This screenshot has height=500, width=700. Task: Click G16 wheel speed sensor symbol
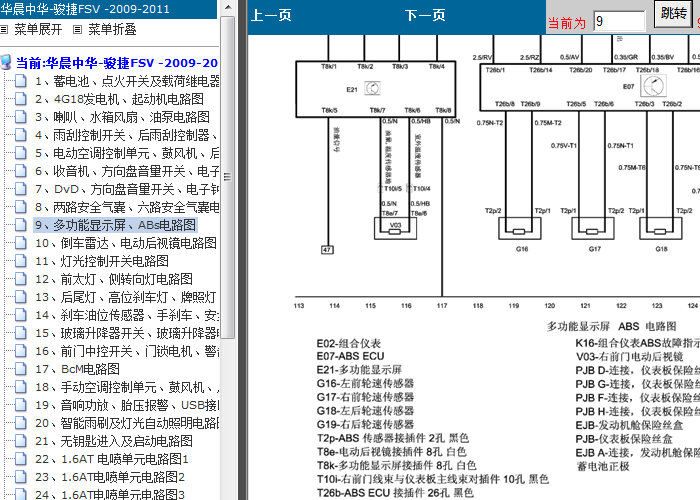tap(519, 228)
